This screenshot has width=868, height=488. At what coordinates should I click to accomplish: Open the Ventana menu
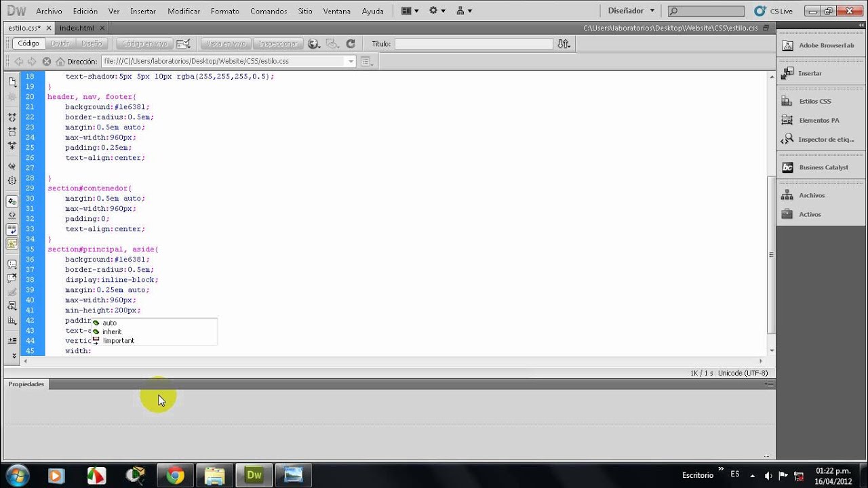tap(337, 11)
